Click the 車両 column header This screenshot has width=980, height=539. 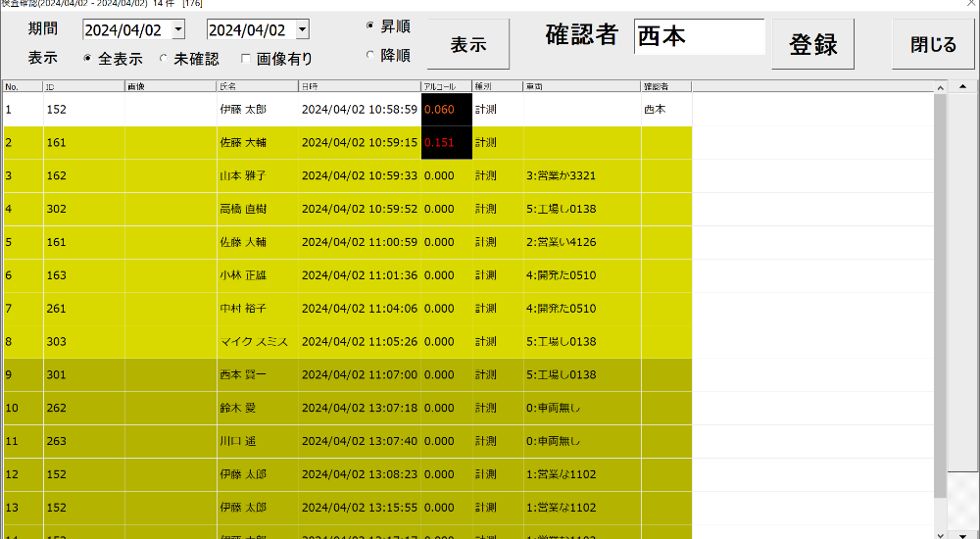click(582, 87)
